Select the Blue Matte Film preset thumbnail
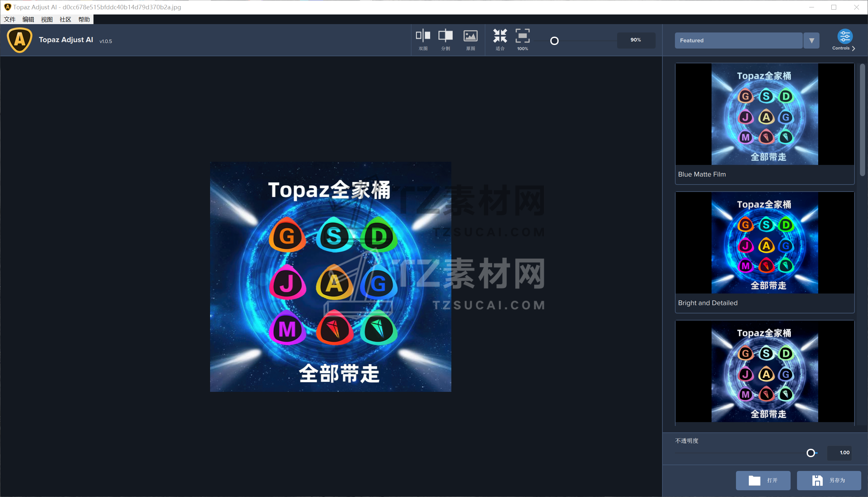Screen dimensions: 868x497 [764, 114]
